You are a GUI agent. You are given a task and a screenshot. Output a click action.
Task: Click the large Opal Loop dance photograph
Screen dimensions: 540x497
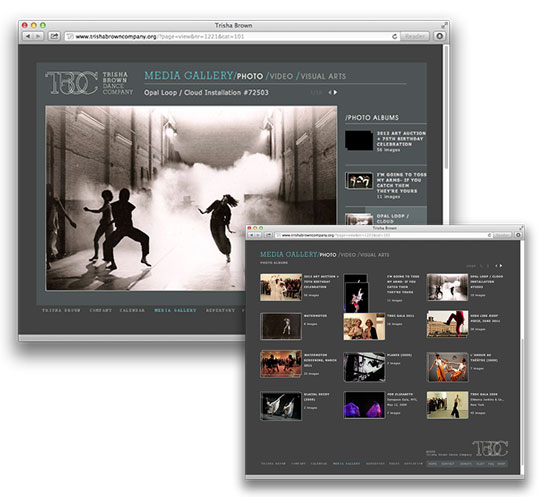tap(191, 198)
